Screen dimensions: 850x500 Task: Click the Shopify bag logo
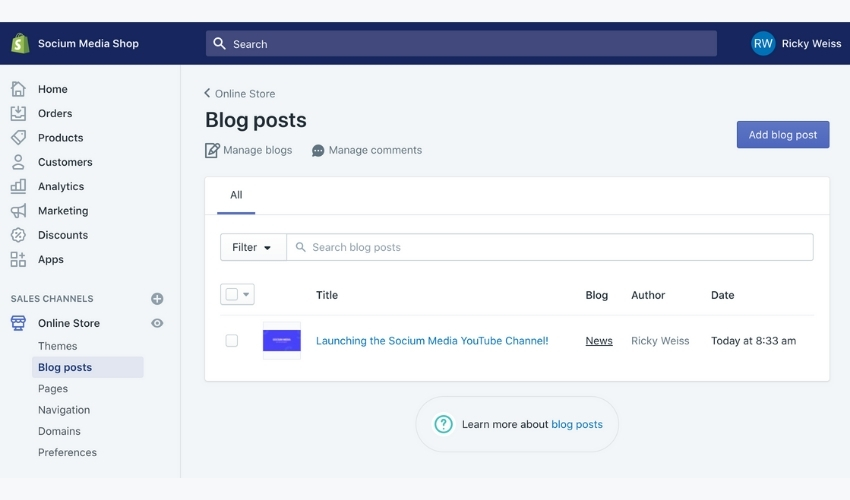[20, 43]
